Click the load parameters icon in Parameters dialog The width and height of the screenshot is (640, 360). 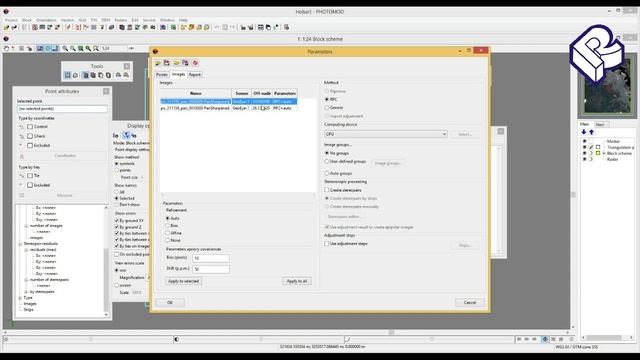[x=158, y=63]
